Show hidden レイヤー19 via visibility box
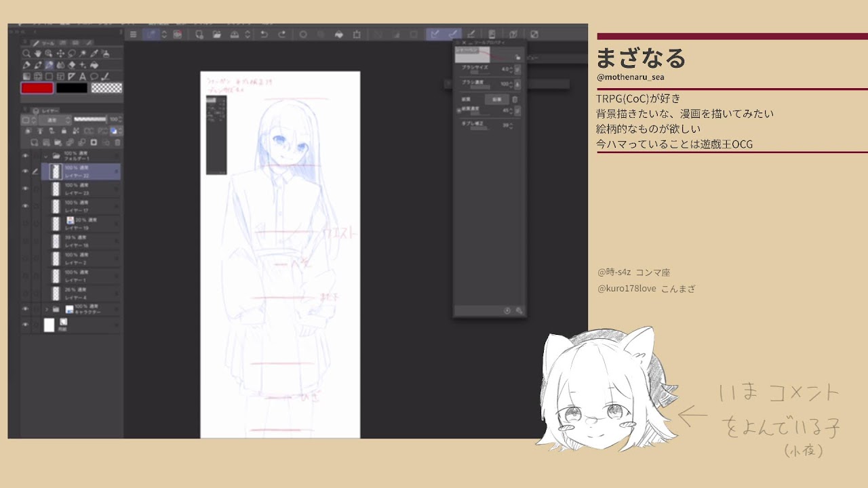The height and width of the screenshot is (488, 868). (26, 222)
